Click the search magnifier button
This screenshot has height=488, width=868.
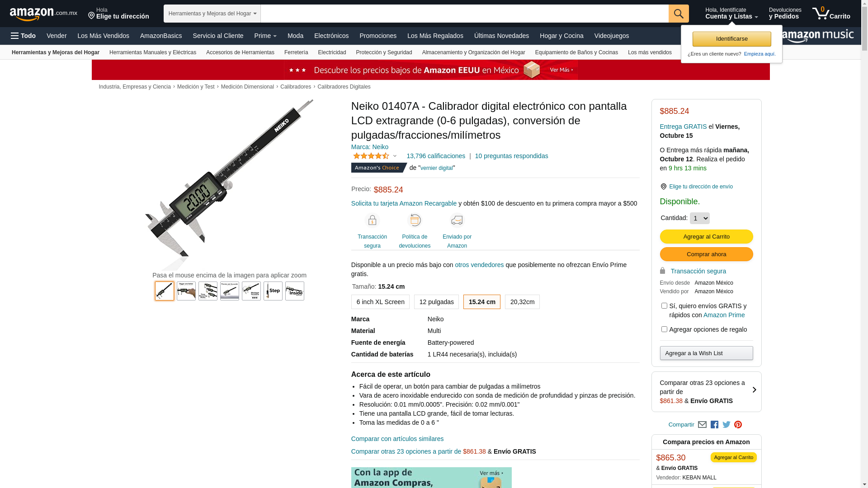pyautogui.click(x=679, y=14)
